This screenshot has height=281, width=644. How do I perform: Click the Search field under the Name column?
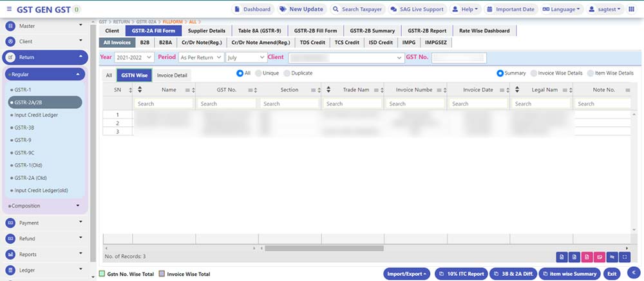click(164, 103)
